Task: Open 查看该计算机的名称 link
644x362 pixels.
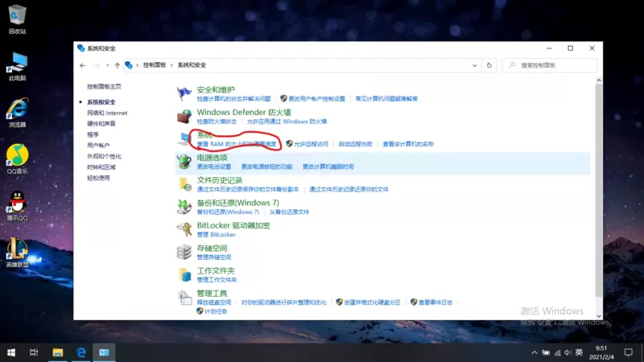Action: (408, 144)
